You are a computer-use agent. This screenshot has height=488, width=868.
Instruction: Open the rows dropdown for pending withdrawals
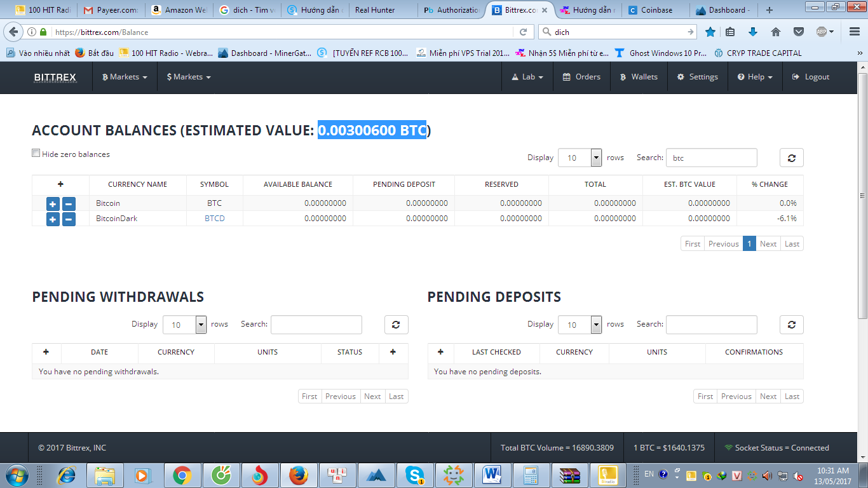tap(185, 324)
